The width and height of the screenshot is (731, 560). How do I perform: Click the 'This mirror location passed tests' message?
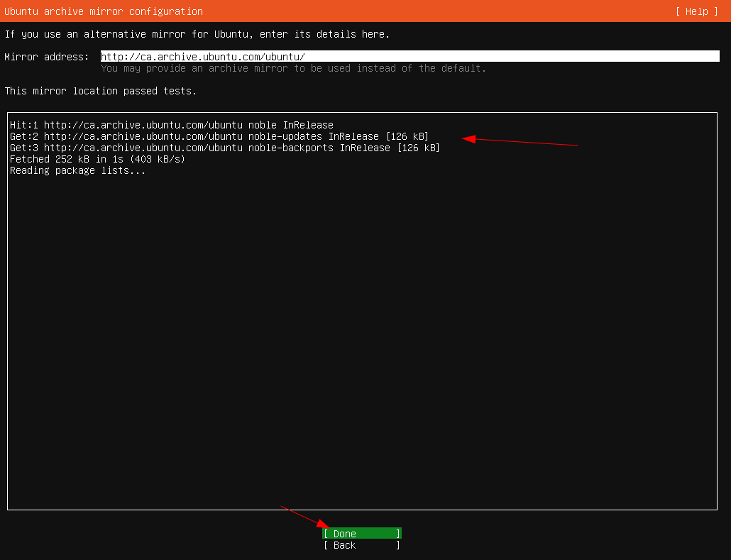(101, 91)
